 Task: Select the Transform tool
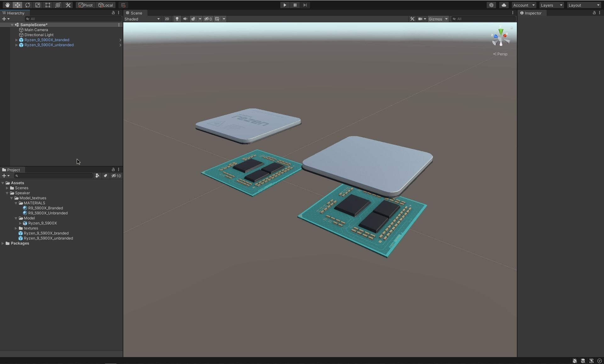58,5
